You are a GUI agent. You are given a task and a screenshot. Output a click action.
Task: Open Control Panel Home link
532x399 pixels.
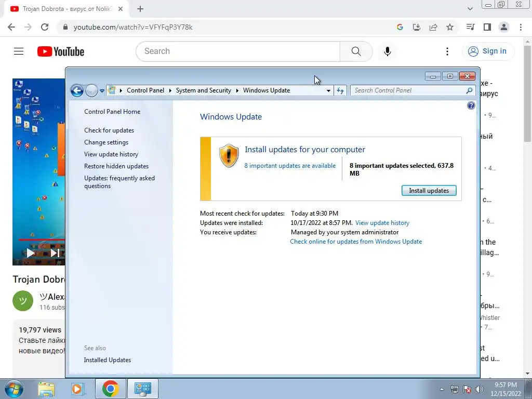[x=112, y=112]
